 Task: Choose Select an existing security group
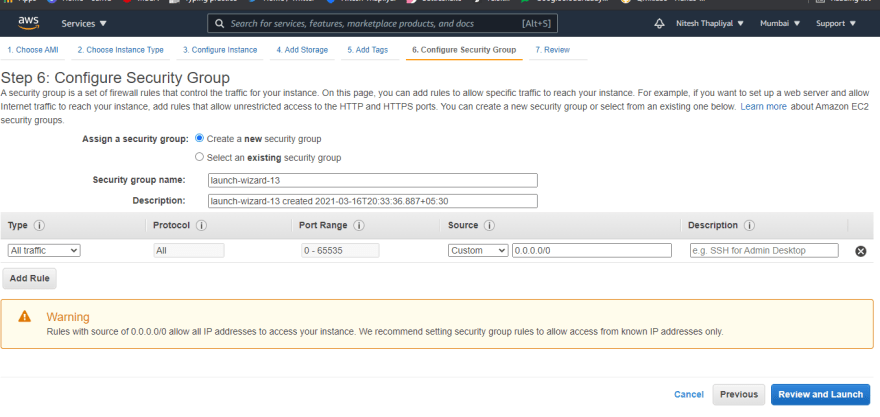(199, 157)
